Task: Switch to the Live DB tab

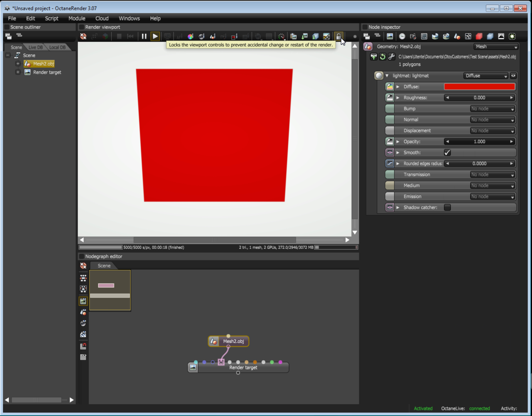Action: pyautogui.click(x=36, y=47)
